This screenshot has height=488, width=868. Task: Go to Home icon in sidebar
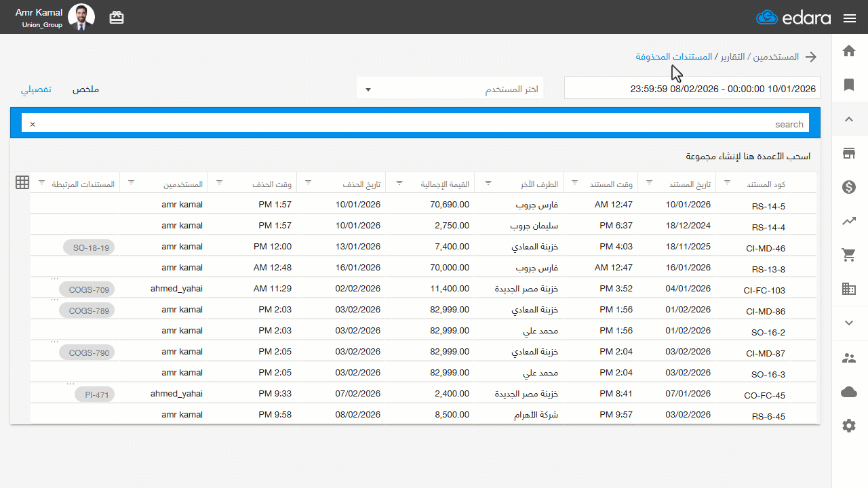coord(849,51)
